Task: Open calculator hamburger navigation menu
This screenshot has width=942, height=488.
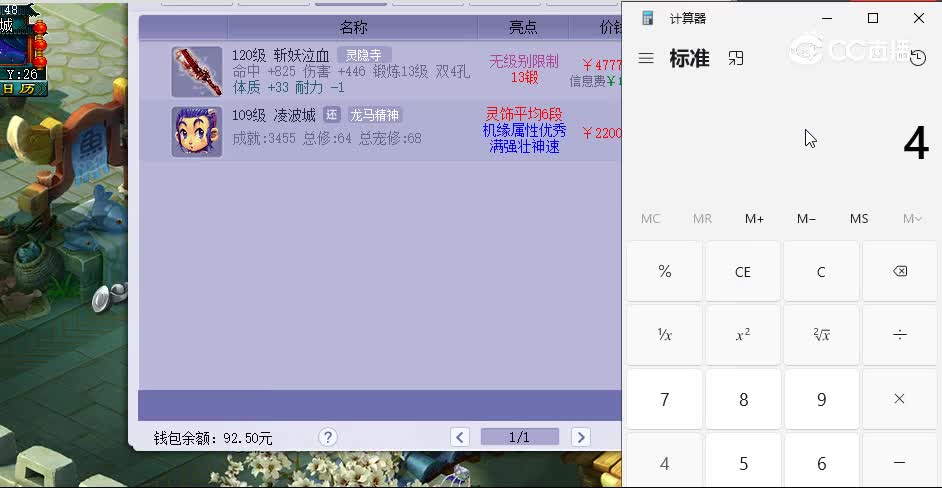Action: pos(646,58)
